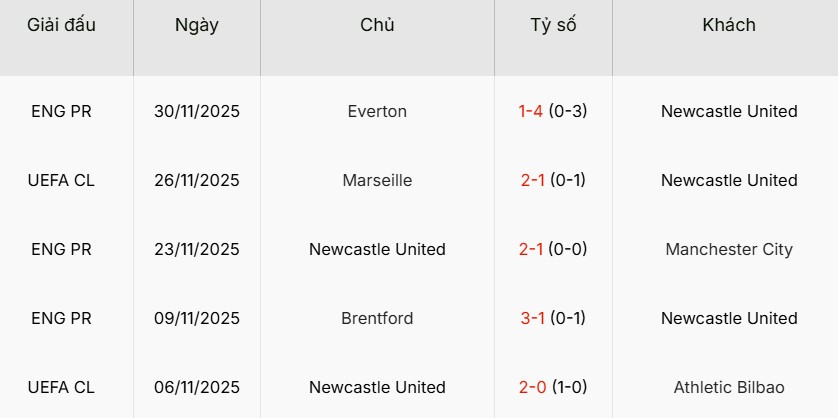Screen dimensions: 838x418
Task: Open the 1-4 score for Everton match
Action: tap(531, 111)
